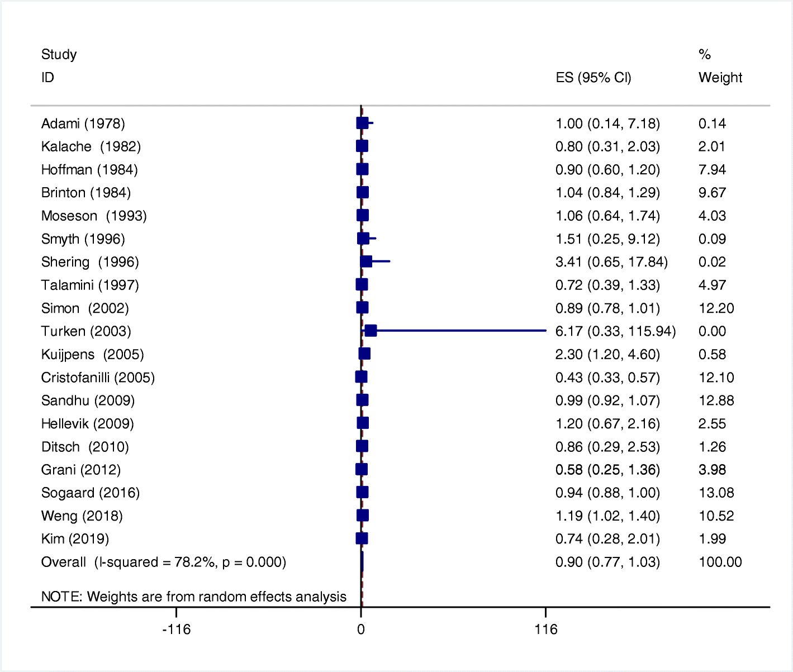Click the Simon (2002) study name

coord(85,308)
